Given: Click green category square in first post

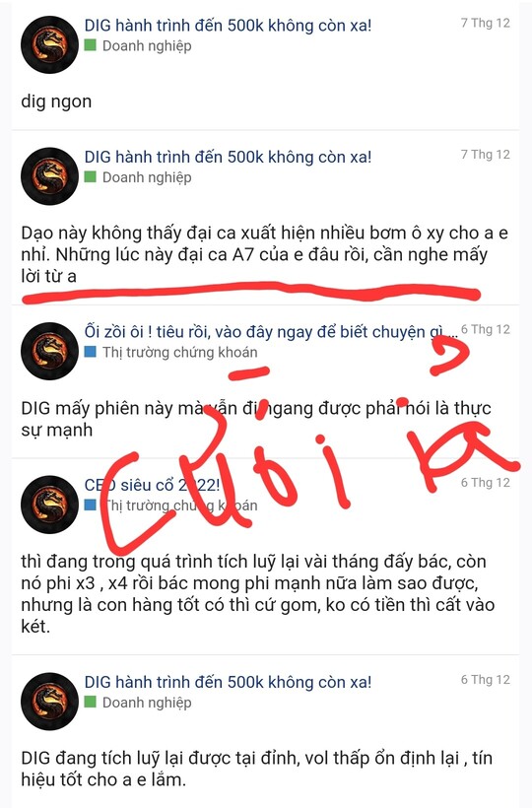Looking at the screenshot, I should pos(90,45).
